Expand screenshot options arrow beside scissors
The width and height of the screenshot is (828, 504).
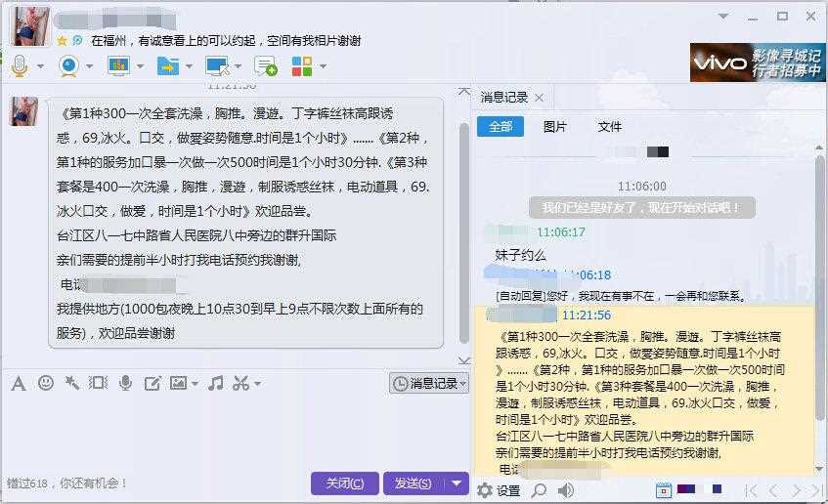pos(257,384)
